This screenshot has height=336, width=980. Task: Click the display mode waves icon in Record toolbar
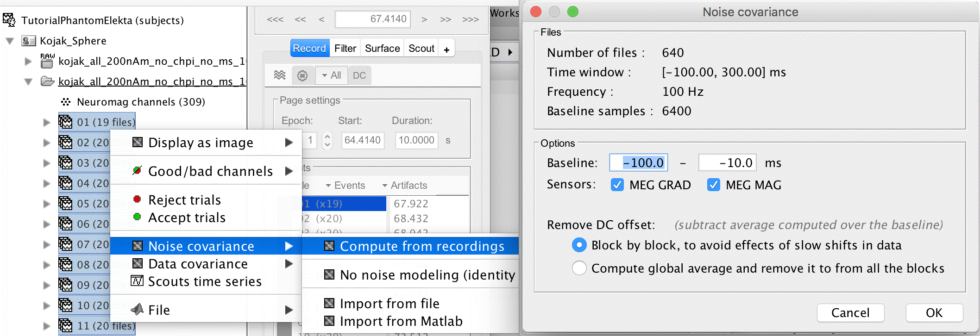tap(280, 75)
